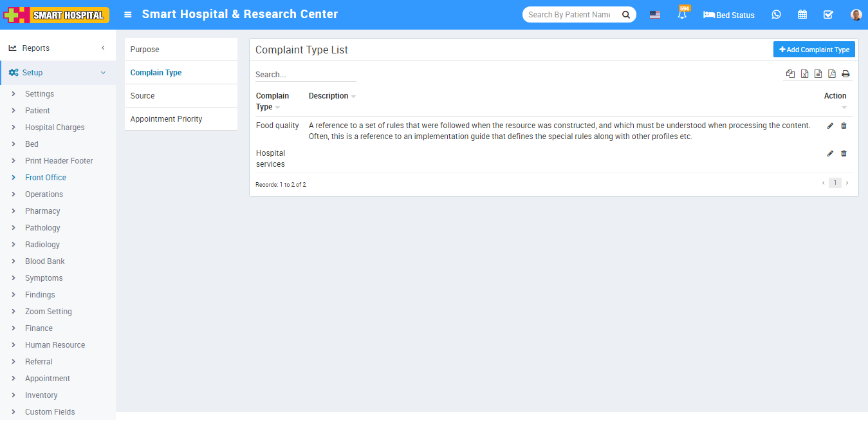Click the print icon above table
868x423 pixels.
[x=845, y=74]
